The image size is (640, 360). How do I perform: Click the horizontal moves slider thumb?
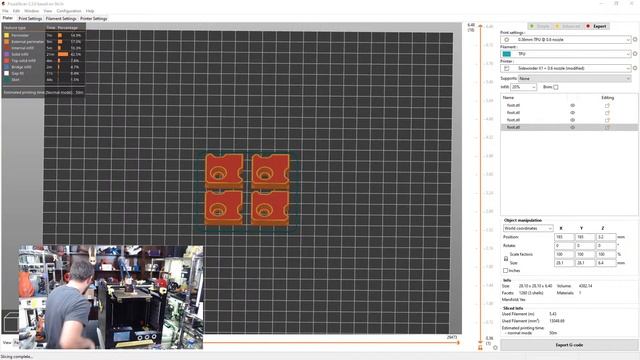click(x=458, y=342)
